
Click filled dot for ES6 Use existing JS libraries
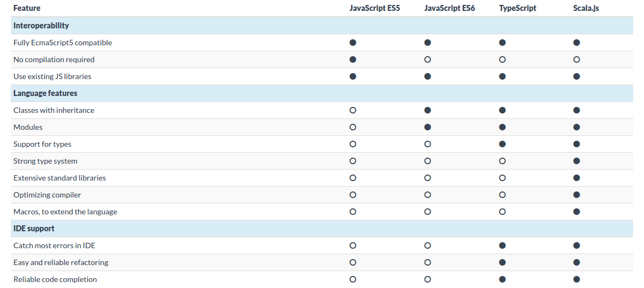tap(427, 76)
